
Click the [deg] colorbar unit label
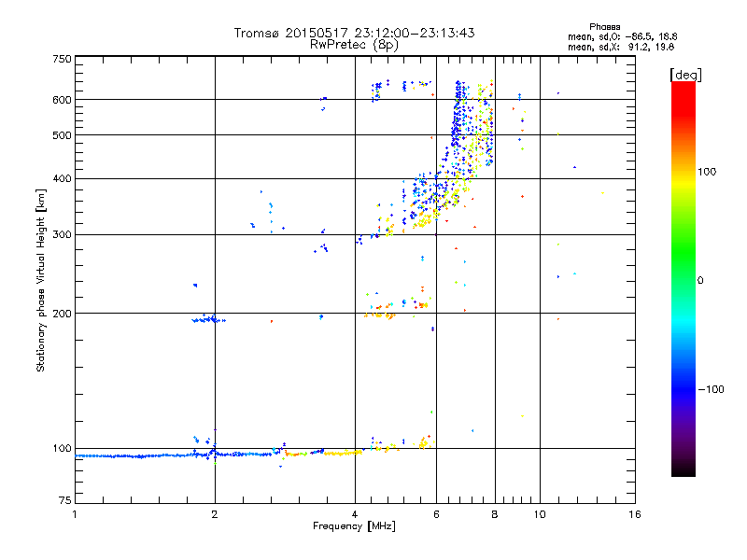point(685,74)
